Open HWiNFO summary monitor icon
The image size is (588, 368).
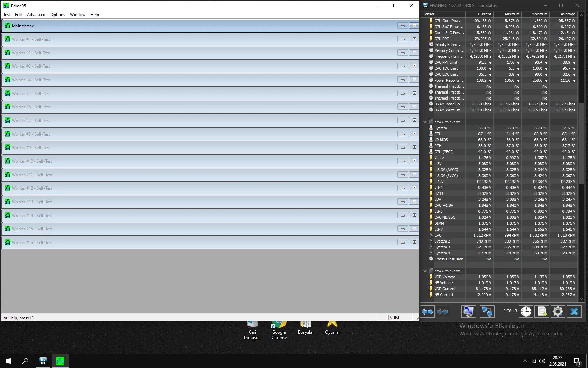[468, 311]
